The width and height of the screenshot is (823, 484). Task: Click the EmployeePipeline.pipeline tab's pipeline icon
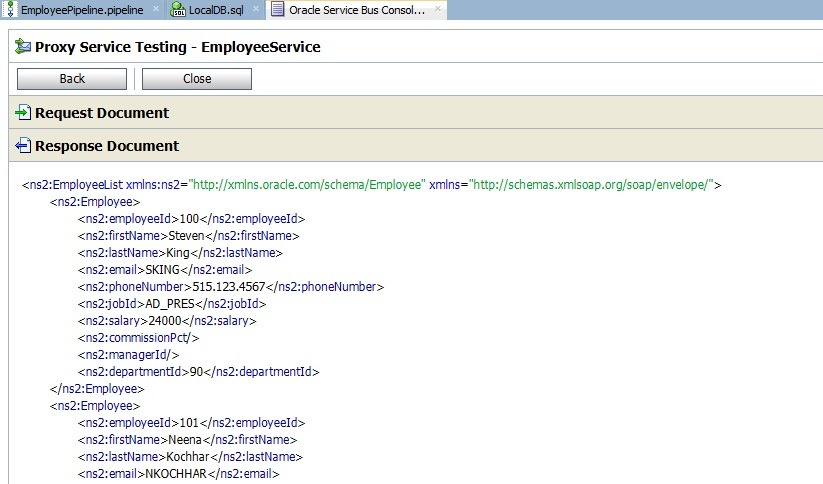[x=10, y=10]
